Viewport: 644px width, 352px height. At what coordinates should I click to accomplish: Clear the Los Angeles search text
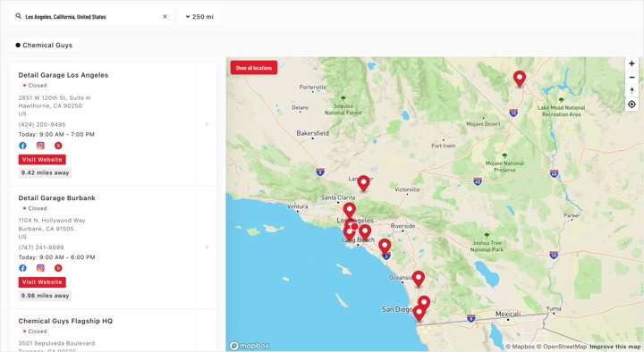165,16
